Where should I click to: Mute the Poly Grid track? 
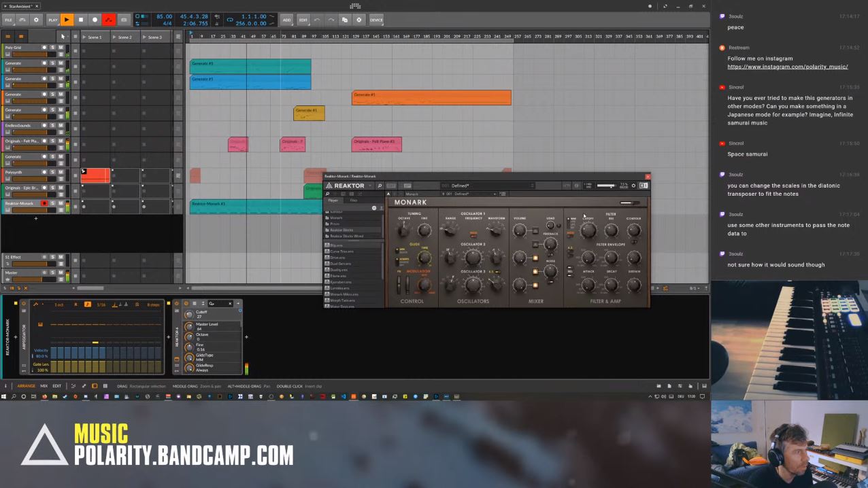(x=61, y=48)
